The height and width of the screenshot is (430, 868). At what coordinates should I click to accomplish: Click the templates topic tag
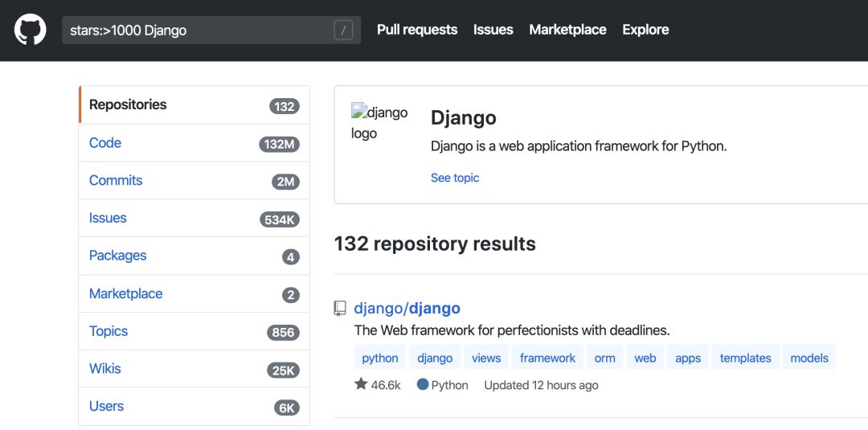(x=745, y=358)
